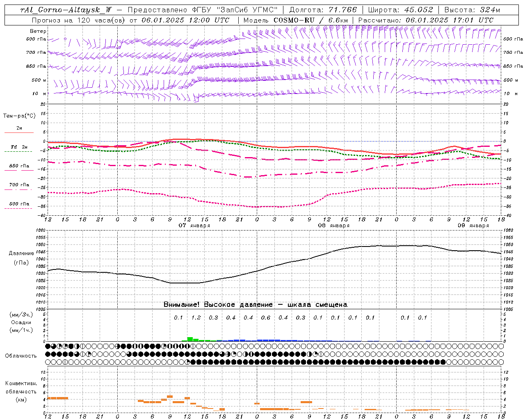Click the station title rAl_Gorno-Altaysk_W
This screenshot has height=420, width=525.
tap(66, 10)
